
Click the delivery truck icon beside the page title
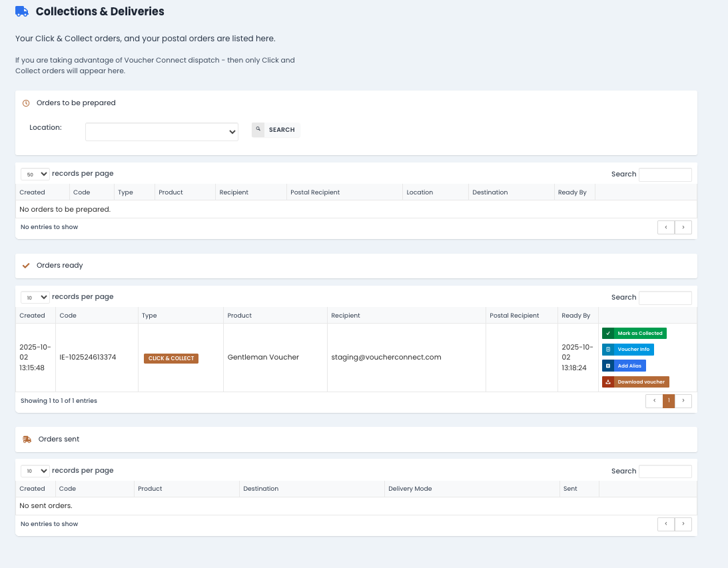[22, 11]
